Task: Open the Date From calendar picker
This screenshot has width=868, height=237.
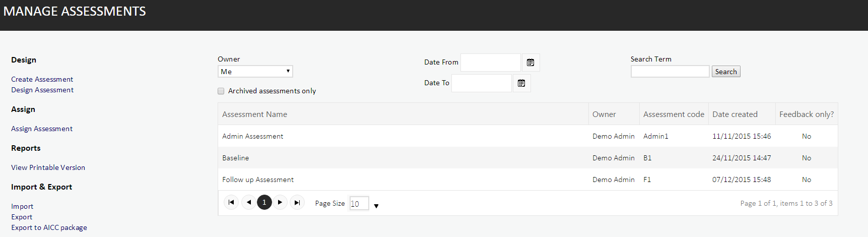Action: click(x=530, y=63)
